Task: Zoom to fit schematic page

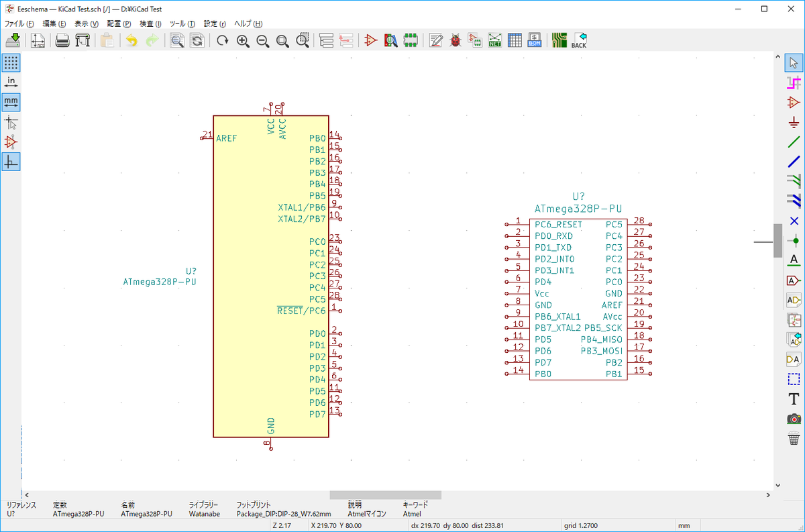Action: pyautogui.click(x=283, y=40)
